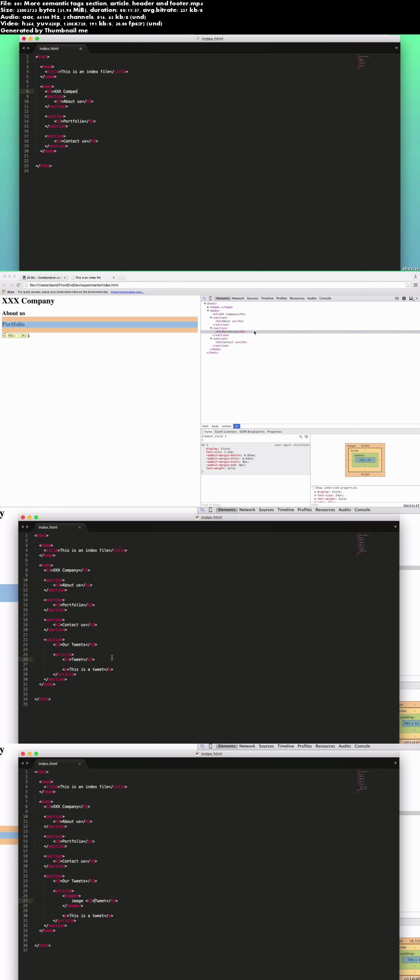The height and width of the screenshot is (980, 420).
Task: Collapse the <html> node in Elements tree
Action: tap(205, 304)
